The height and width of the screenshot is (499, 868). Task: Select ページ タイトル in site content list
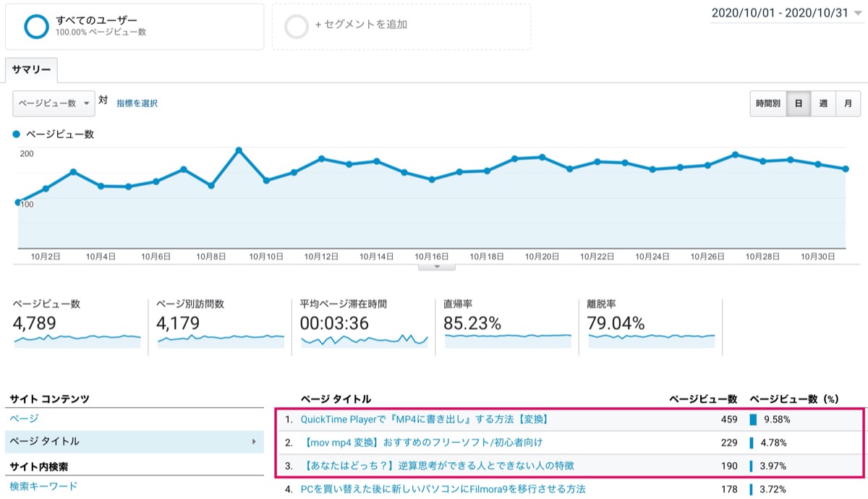coord(135,441)
